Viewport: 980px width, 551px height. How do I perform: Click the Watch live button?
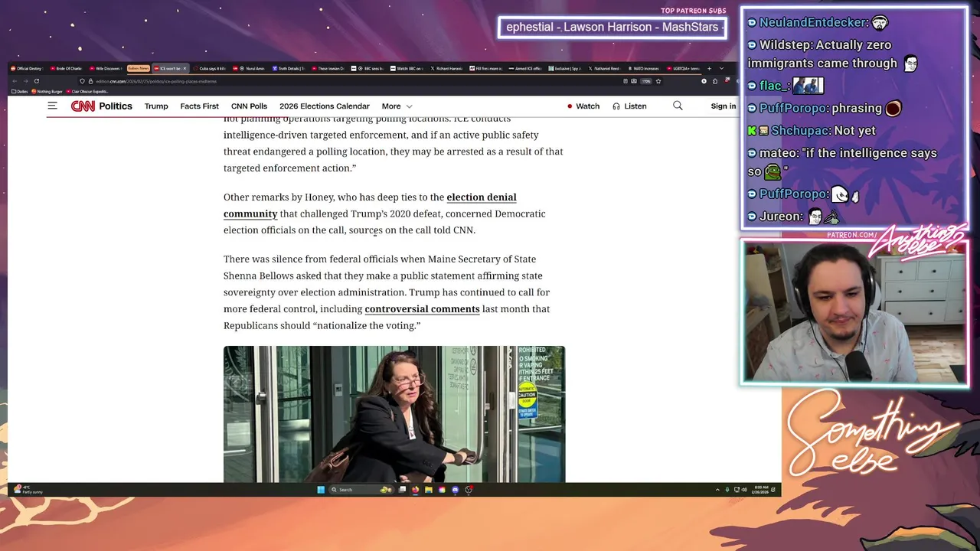pos(583,106)
